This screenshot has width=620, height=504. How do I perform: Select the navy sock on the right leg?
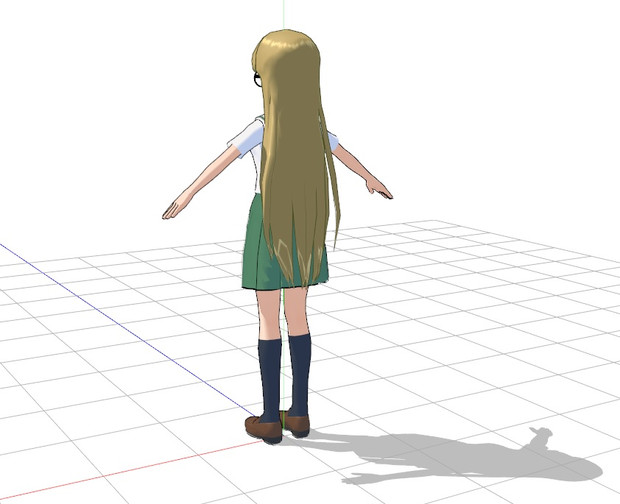click(x=300, y=370)
